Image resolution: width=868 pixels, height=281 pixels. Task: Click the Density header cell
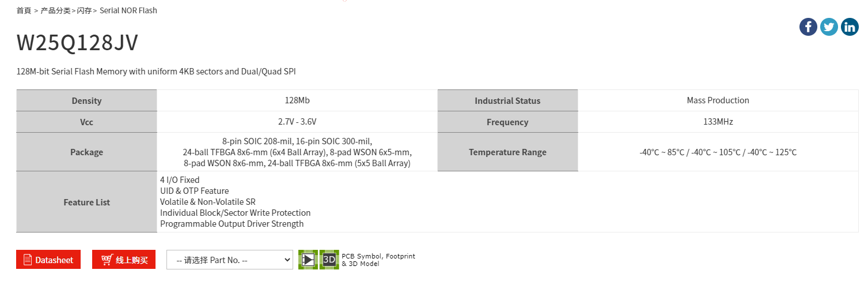[x=86, y=101]
